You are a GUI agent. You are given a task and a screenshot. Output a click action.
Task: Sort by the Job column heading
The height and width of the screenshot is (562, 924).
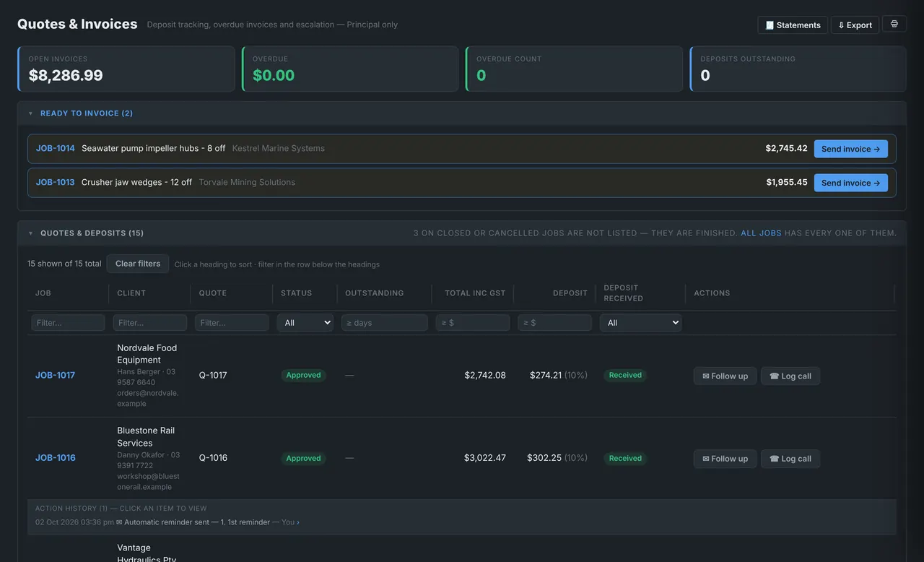[43, 293]
